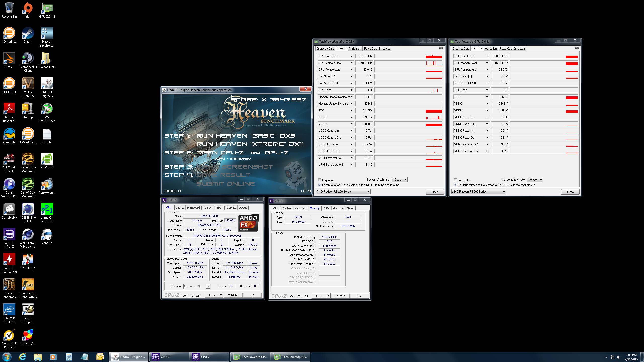Open VDDC Current In dropdown in right GPU-Z

(x=487, y=117)
